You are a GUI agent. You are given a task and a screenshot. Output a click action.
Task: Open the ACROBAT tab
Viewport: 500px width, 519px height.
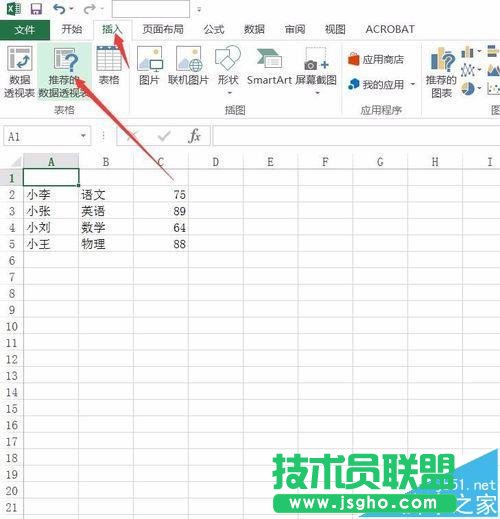(x=390, y=30)
